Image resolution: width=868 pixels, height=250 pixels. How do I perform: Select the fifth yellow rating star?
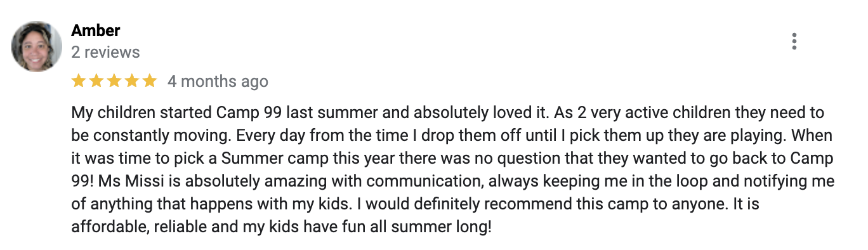pos(149,81)
